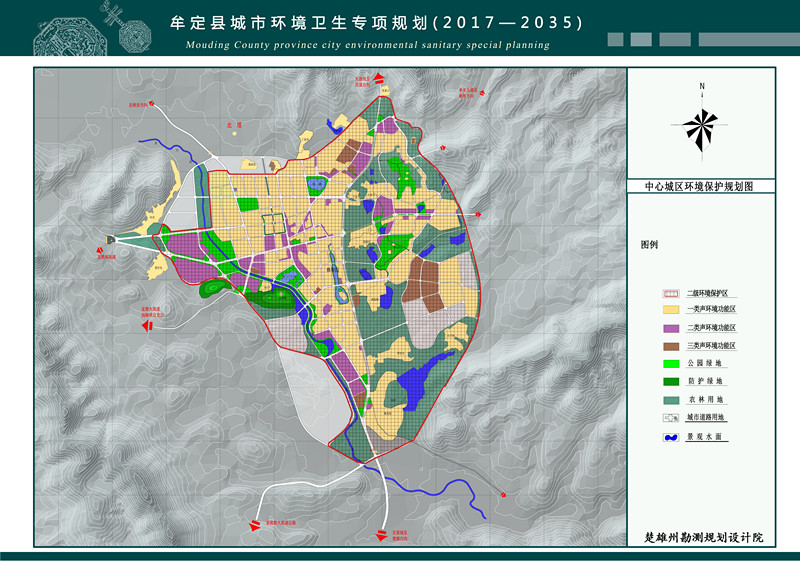The width and height of the screenshot is (800, 565).
Task: Click the north arrow compass rose
Action: coord(701,125)
